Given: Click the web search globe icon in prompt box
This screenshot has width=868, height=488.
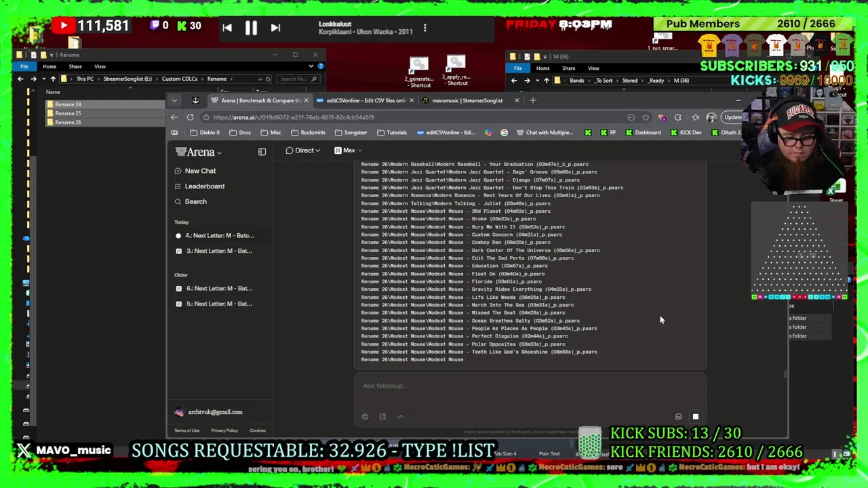Looking at the screenshot, I should click(365, 417).
